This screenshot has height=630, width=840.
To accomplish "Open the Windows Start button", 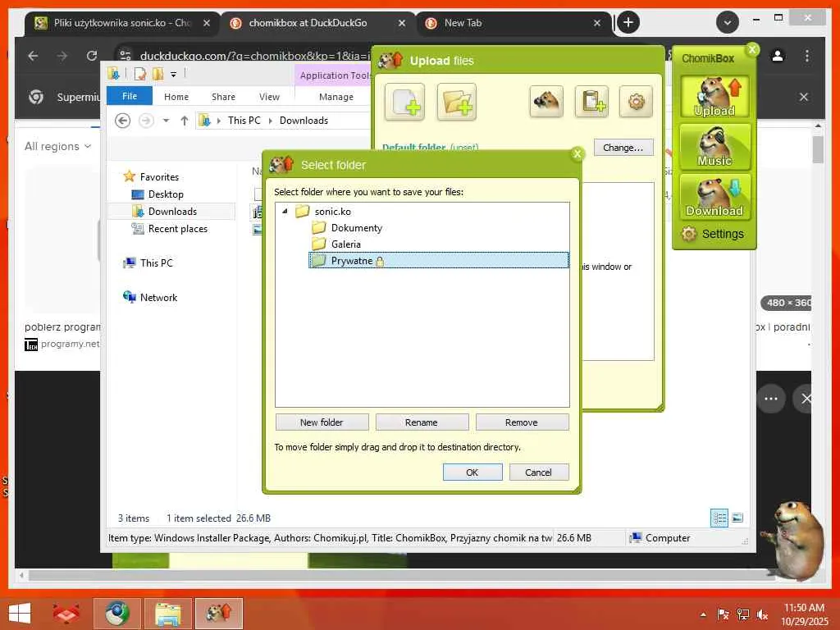I will pos(21,613).
